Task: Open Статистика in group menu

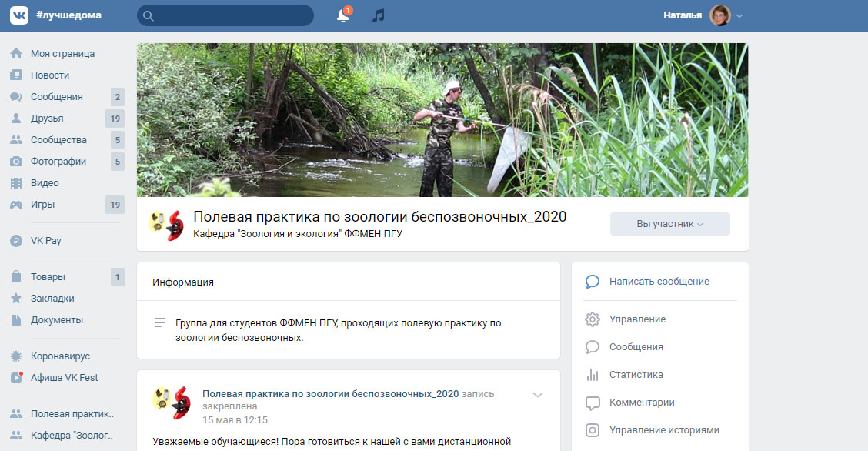Action: pos(636,375)
